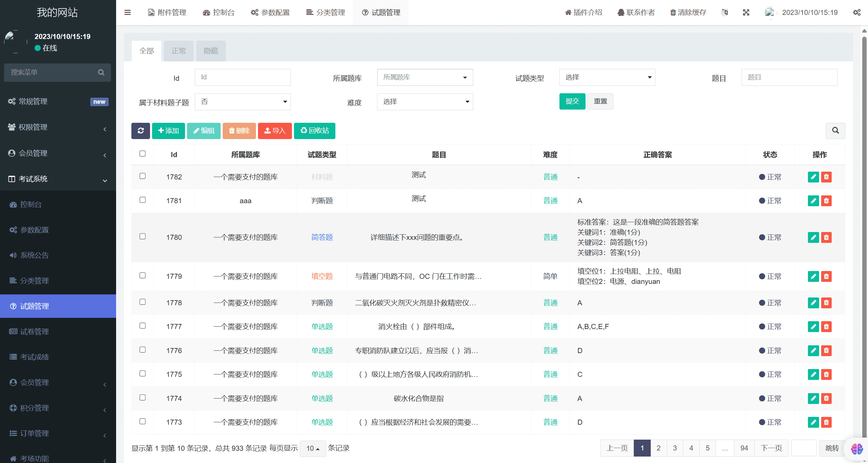Open the 所属题库 dropdown

[x=425, y=77]
